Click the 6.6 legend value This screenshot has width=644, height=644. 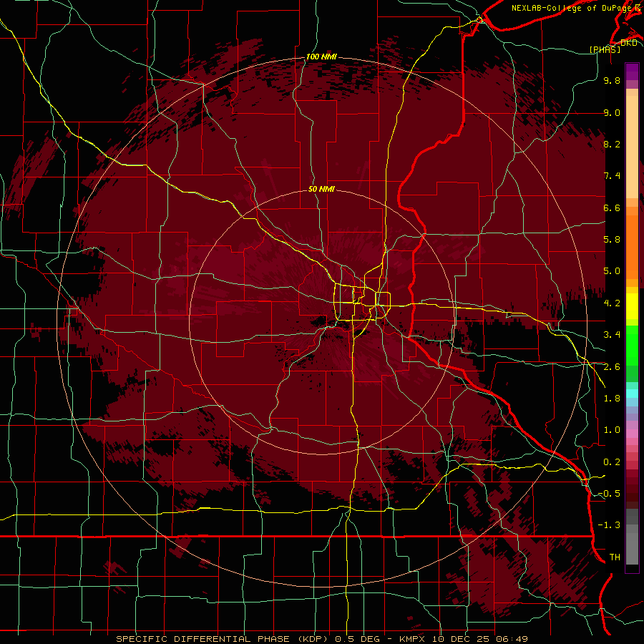point(612,208)
